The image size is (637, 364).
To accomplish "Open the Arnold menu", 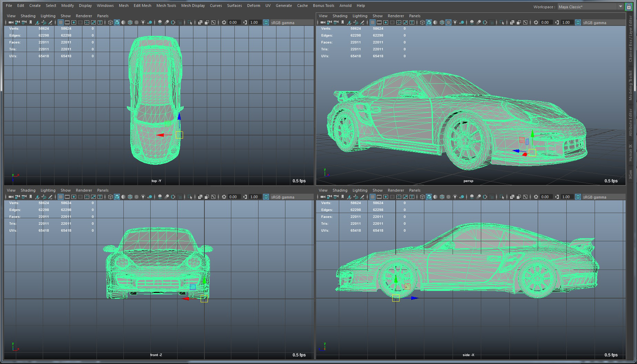I will (345, 6).
